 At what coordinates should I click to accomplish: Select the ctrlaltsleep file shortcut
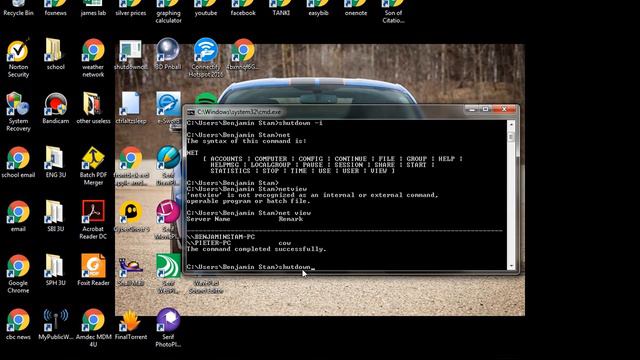pyautogui.click(x=131, y=109)
